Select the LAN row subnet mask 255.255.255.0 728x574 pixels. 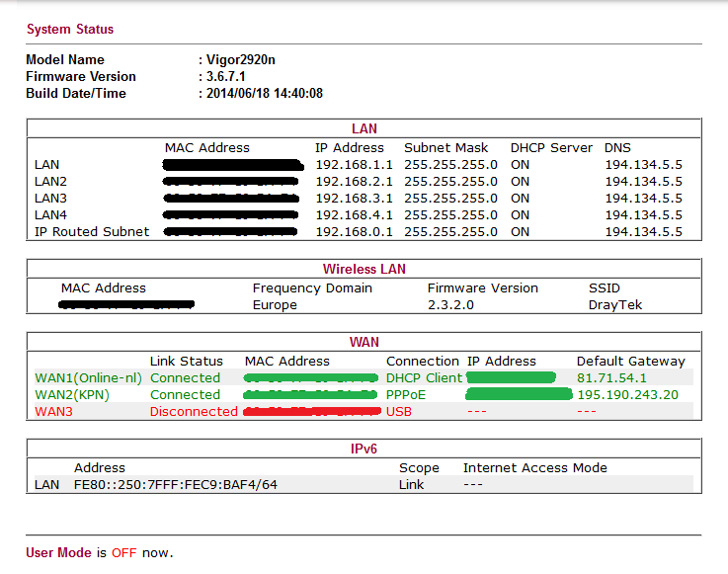click(x=450, y=165)
